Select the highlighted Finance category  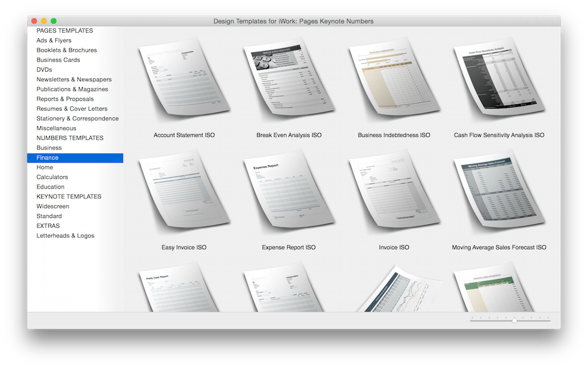75,158
